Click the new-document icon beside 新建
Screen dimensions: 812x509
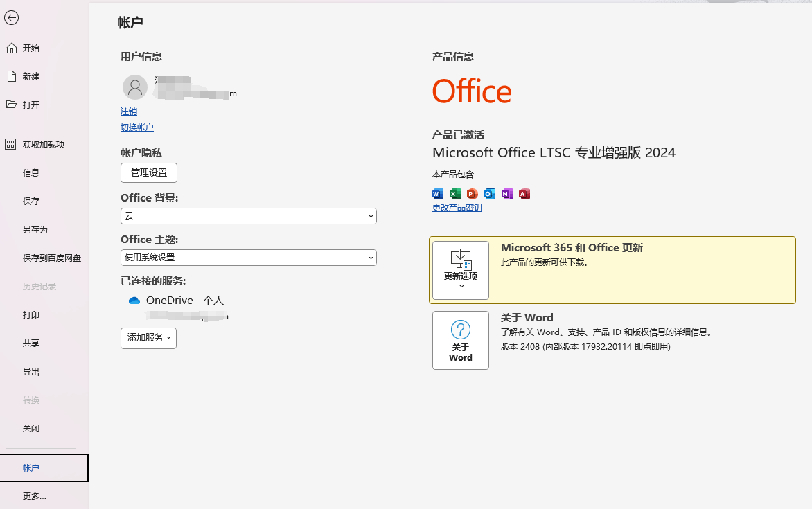[11, 77]
